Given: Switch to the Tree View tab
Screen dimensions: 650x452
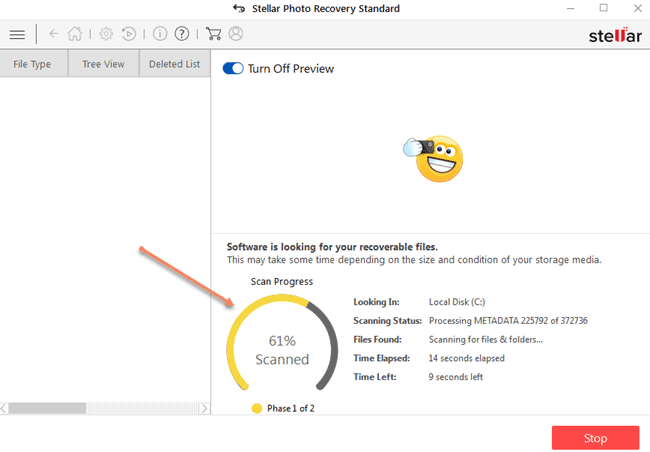Looking at the screenshot, I should [x=103, y=64].
